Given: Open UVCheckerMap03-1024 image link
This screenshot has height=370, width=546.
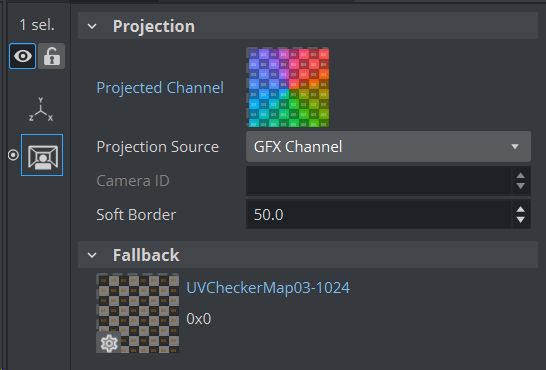Looking at the screenshot, I should (x=268, y=288).
